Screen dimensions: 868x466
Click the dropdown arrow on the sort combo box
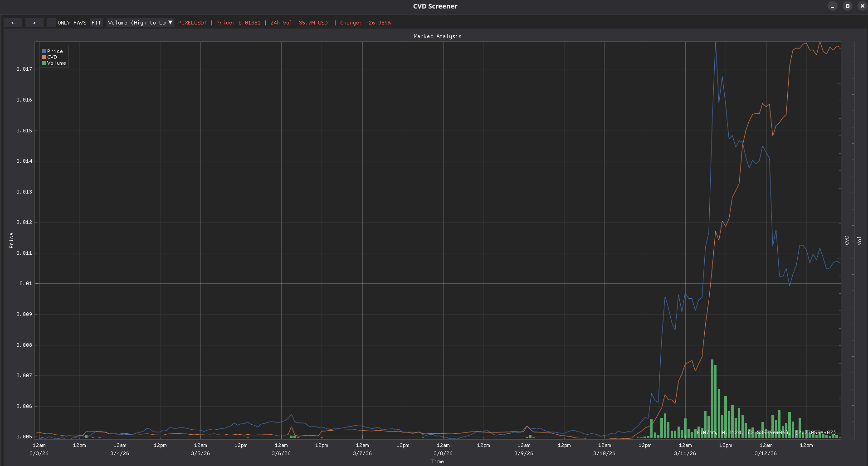click(170, 23)
